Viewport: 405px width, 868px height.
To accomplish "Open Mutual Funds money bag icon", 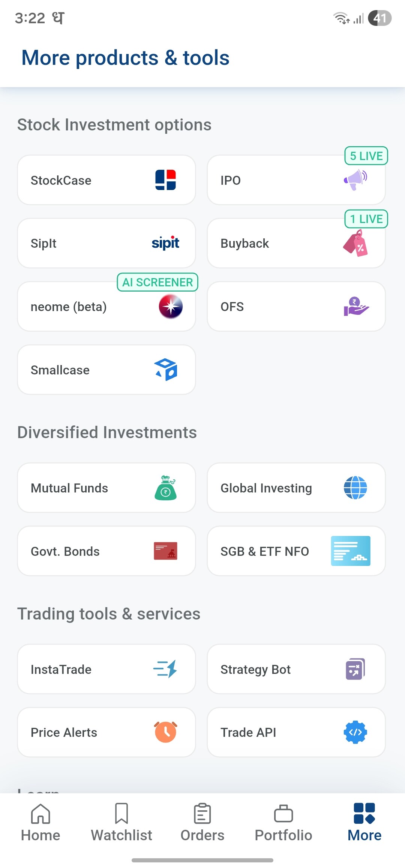I will click(165, 488).
